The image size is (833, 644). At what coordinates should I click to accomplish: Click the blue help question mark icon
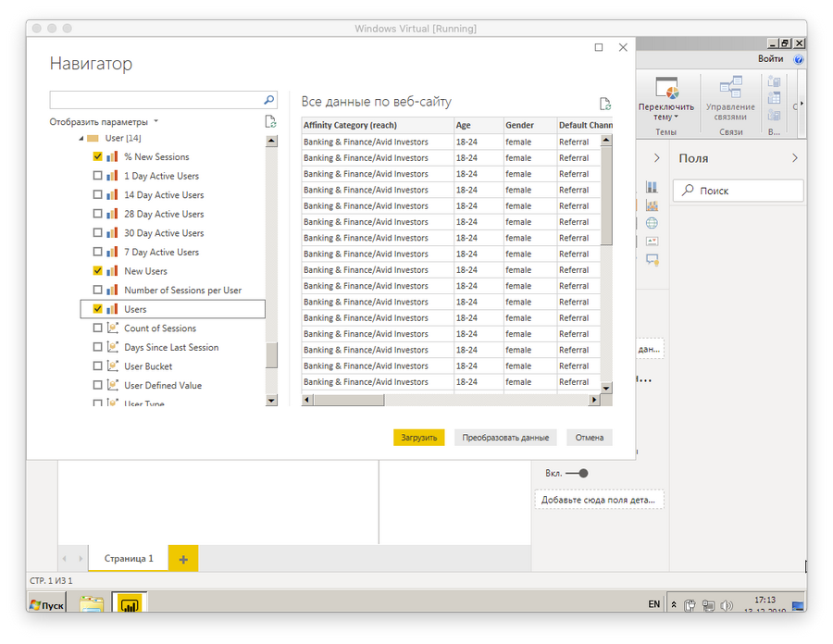click(x=798, y=59)
